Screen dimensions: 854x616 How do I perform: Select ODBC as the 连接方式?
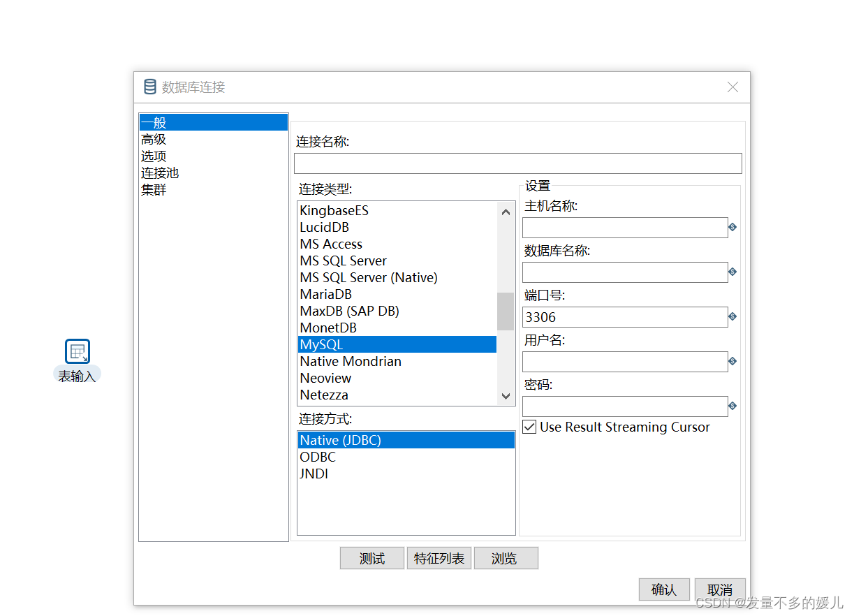pos(318,457)
